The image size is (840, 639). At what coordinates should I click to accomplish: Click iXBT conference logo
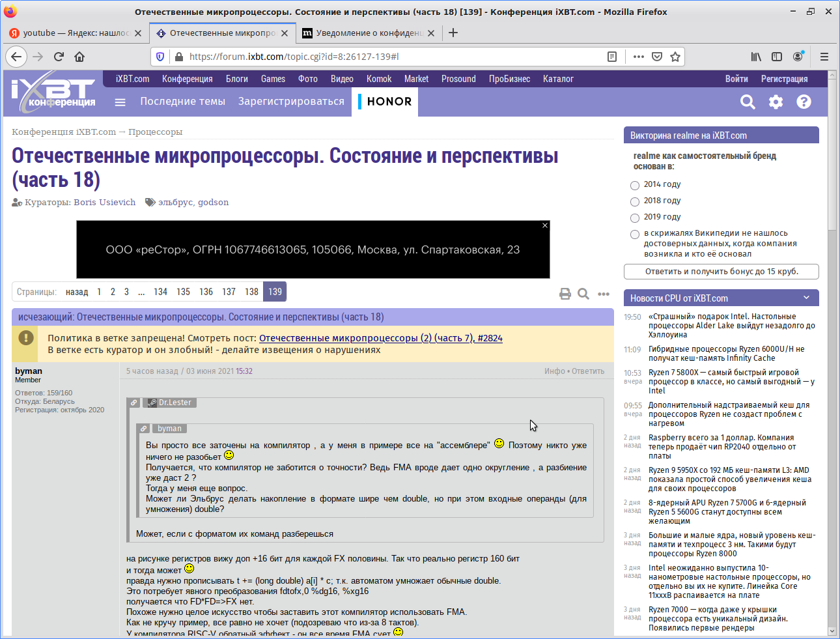(53, 93)
